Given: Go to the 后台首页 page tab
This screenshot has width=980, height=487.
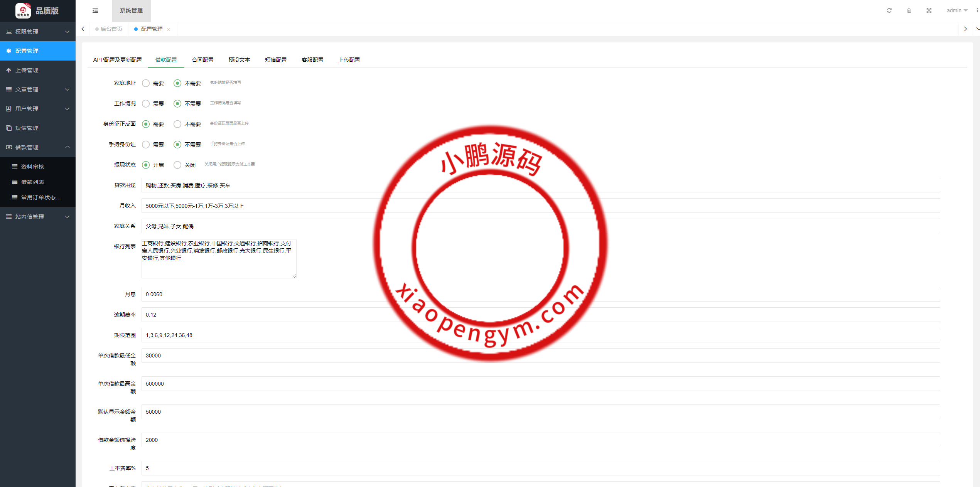Looking at the screenshot, I should [111, 29].
